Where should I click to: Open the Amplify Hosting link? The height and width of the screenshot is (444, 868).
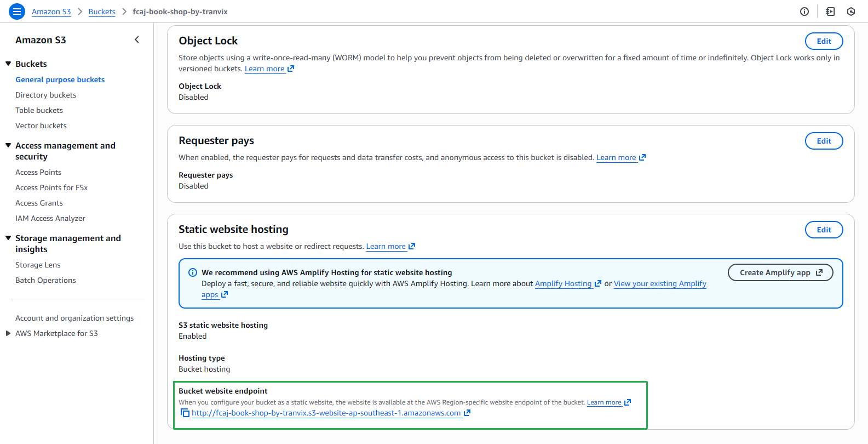tap(564, 283)
